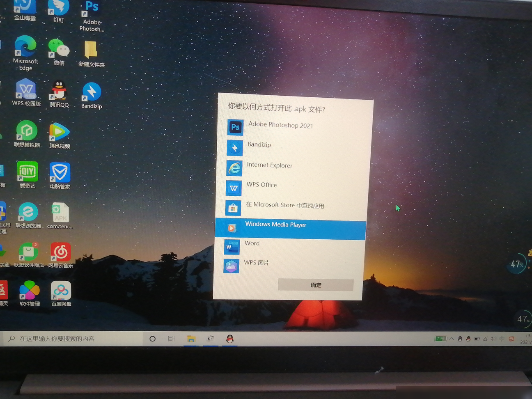Click the 爱奇艺 desktop shortcut
The width and height of the screenshot is (532, 399).
[x=28, y=175]
